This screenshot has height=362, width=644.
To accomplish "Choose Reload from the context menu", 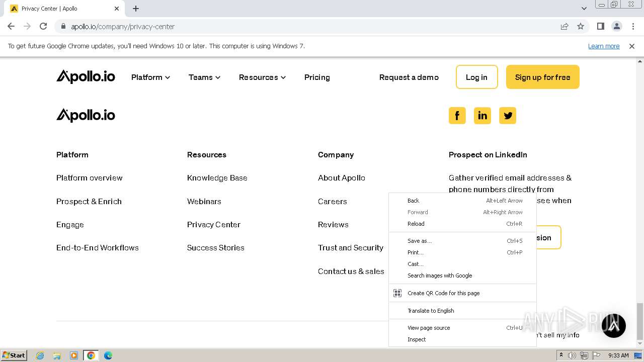I will 462,224.
